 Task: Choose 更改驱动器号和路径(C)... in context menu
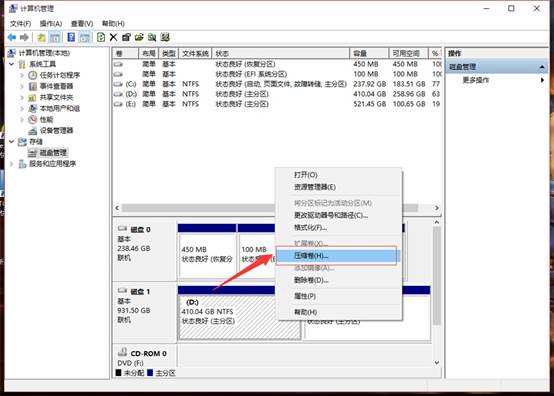coord(338,215)
